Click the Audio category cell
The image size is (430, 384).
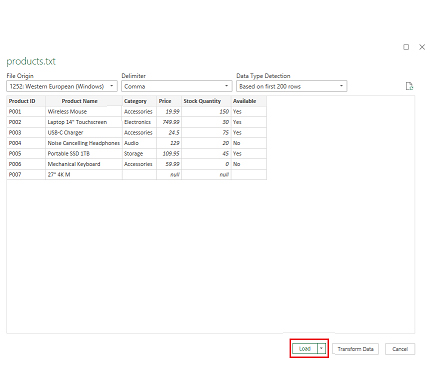coord(139,143)
